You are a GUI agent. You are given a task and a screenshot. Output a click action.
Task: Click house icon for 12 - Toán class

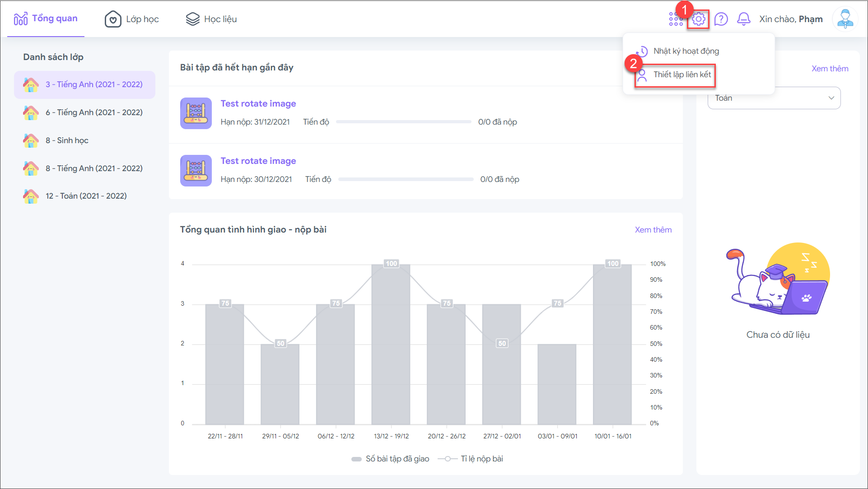click(31, 196)
